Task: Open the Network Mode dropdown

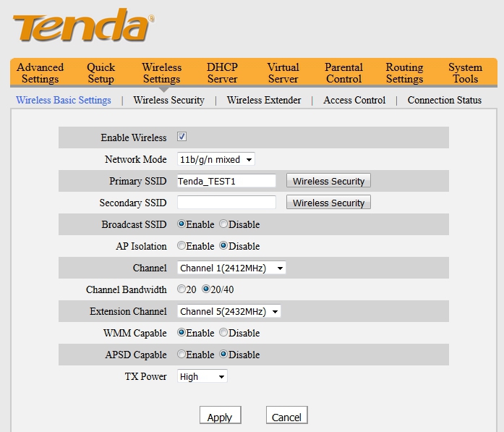Action: point(216,159)
